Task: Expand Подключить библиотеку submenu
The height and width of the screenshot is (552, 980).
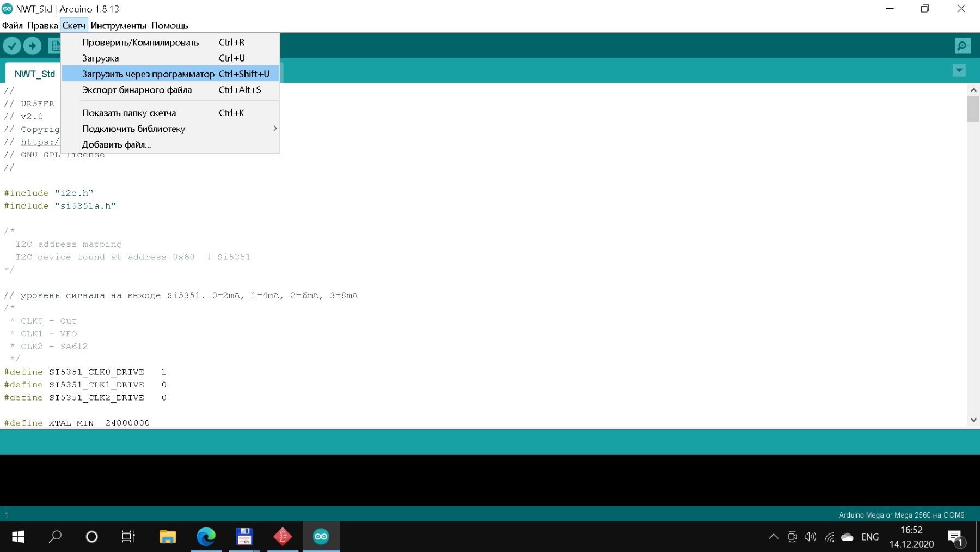Action: coord(170,129)
